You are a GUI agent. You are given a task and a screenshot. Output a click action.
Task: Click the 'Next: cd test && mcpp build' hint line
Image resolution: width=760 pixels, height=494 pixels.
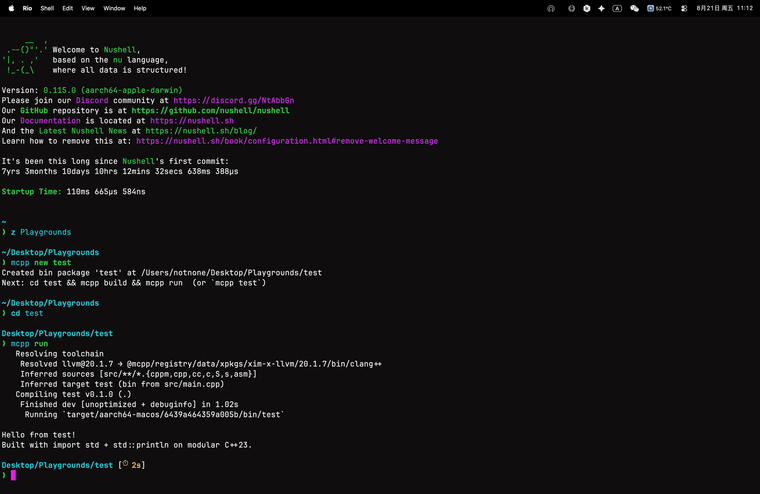[x=134, y=283]
